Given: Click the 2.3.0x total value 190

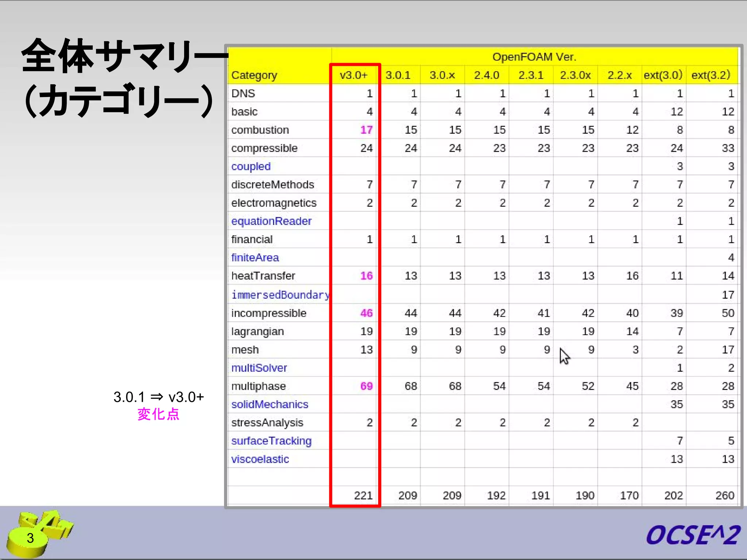Looking at the screenshot, I should (x=585, y=495).
